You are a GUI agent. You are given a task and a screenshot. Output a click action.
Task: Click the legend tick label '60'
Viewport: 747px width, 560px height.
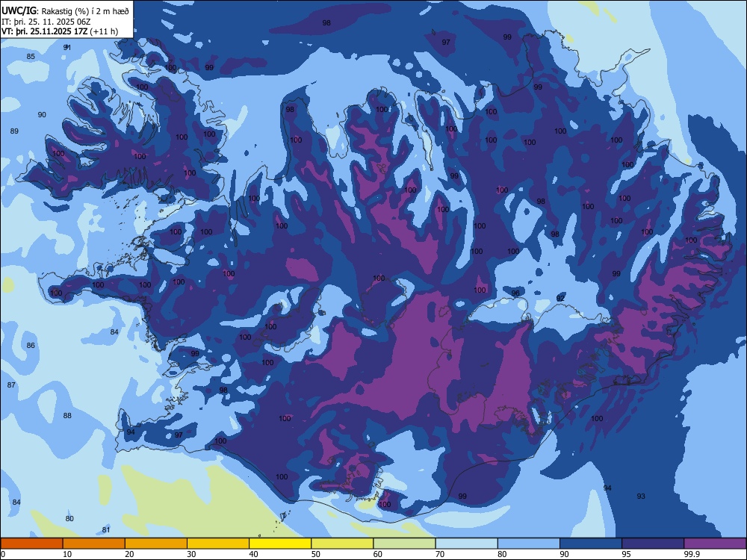click(378, 554)
